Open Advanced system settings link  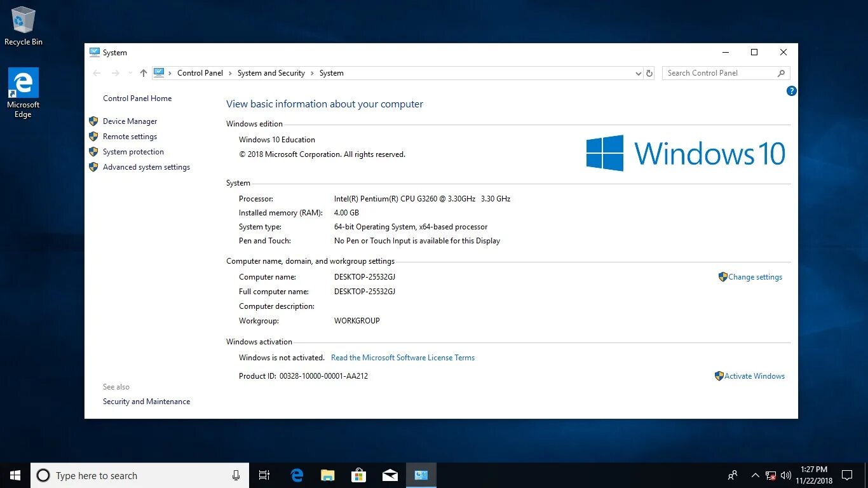(x=146, y=167)
